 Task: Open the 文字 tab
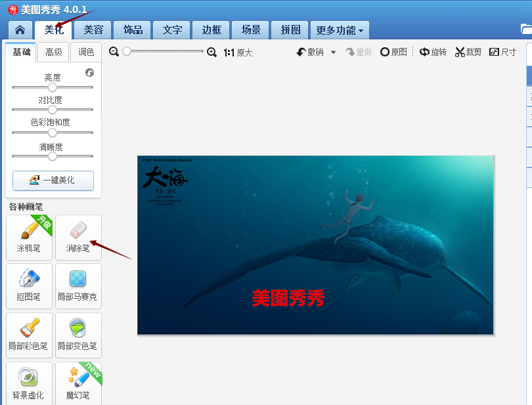click(172, 30)
